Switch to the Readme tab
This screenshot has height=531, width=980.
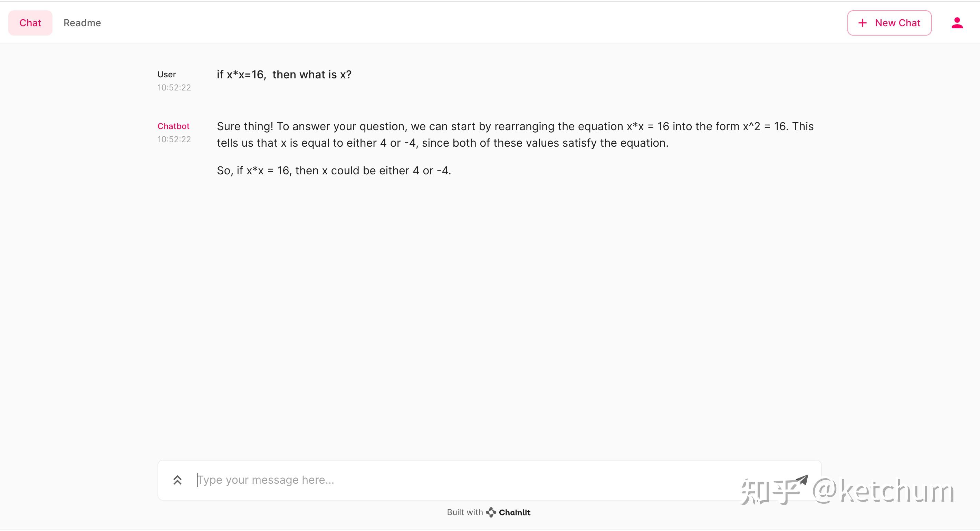(x=82, y=23)
